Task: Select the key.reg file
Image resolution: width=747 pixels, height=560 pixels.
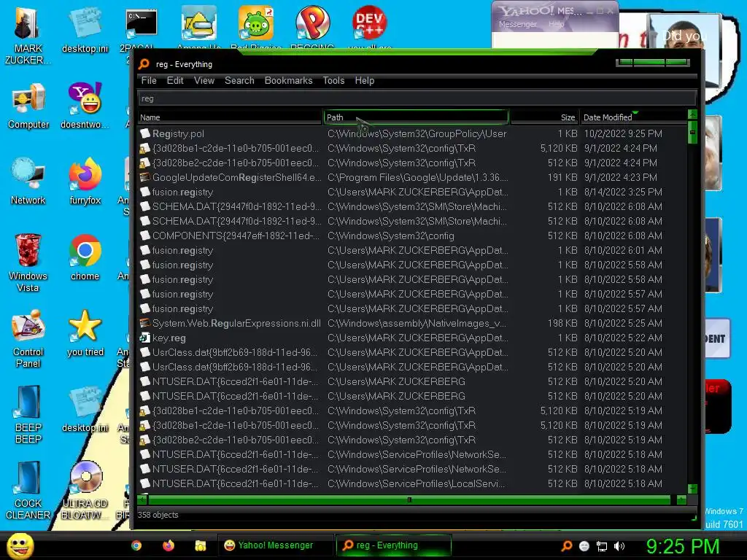Action: [x=412, y=338]
